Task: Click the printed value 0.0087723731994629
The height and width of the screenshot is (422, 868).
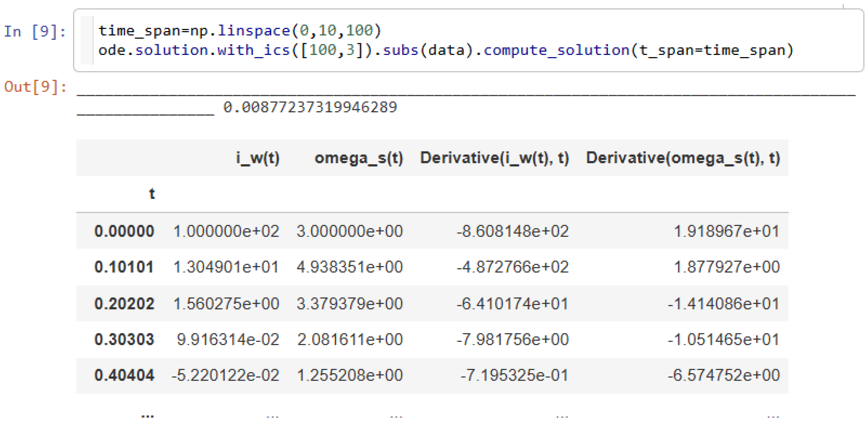Action: [x=310, y=108]
